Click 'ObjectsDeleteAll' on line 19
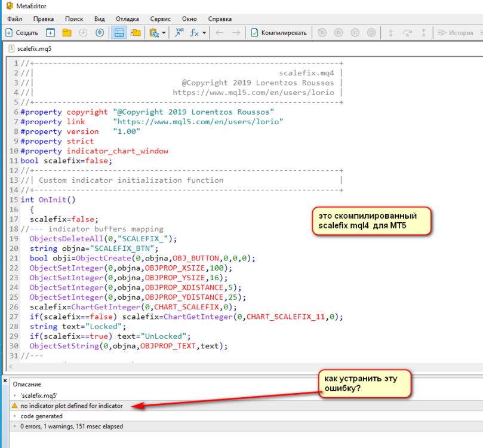The image size is (483, 448). tap(66, 239)
